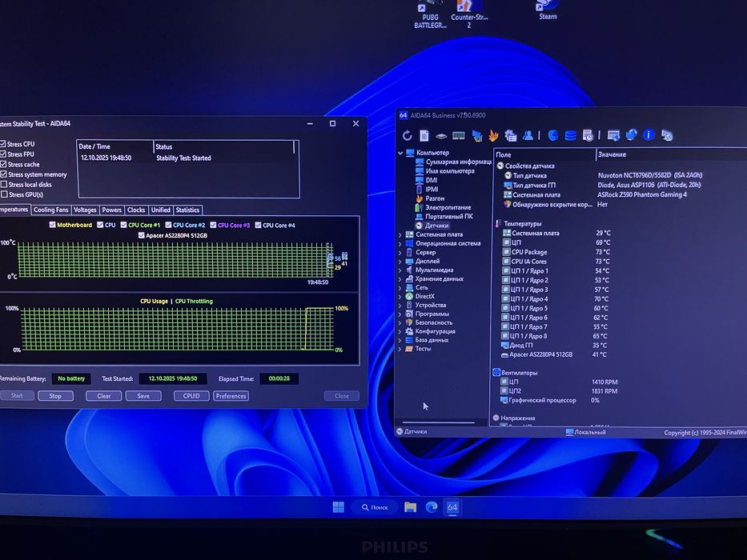Click the blue globe icon in AIDA64 toolbar
Screen dimensions: 747x560
pos(553,136)
